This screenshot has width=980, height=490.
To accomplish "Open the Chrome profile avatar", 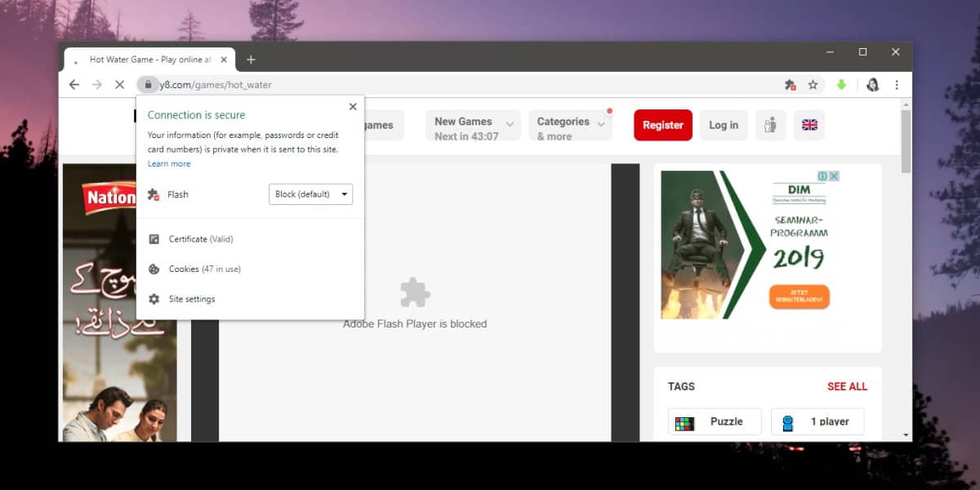I will pyautogui.click(x=872, y=84).
